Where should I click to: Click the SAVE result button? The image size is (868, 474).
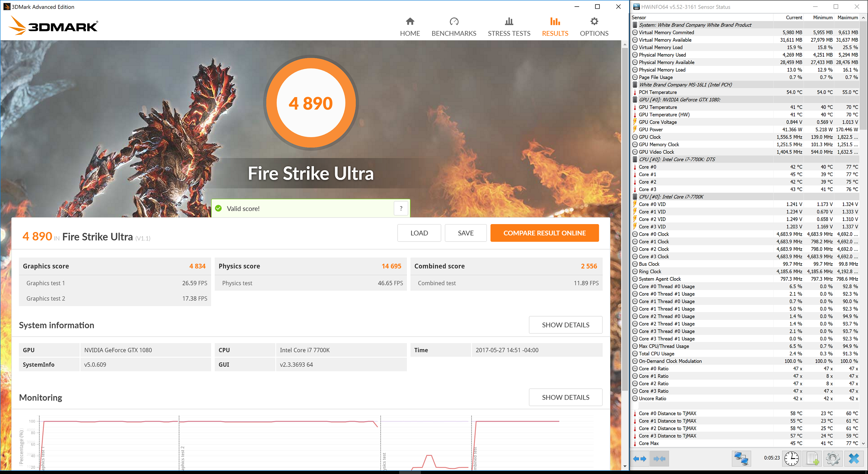click(x=465, y=233)
